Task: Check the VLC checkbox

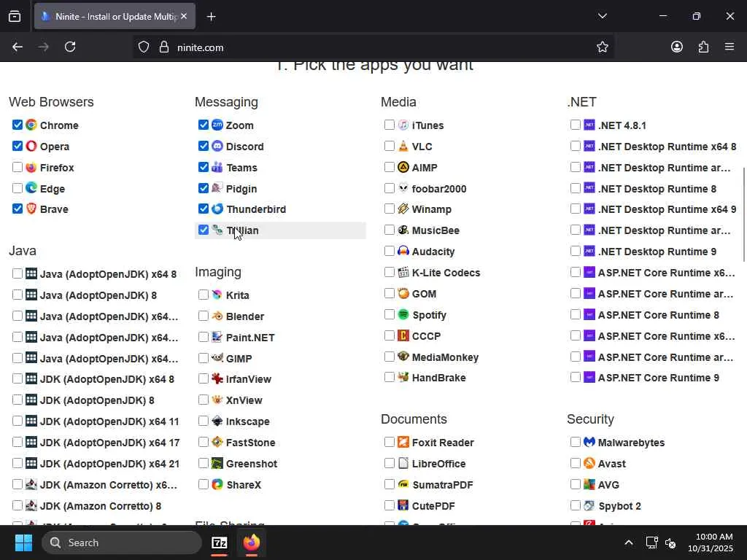Action: point(390,146)
